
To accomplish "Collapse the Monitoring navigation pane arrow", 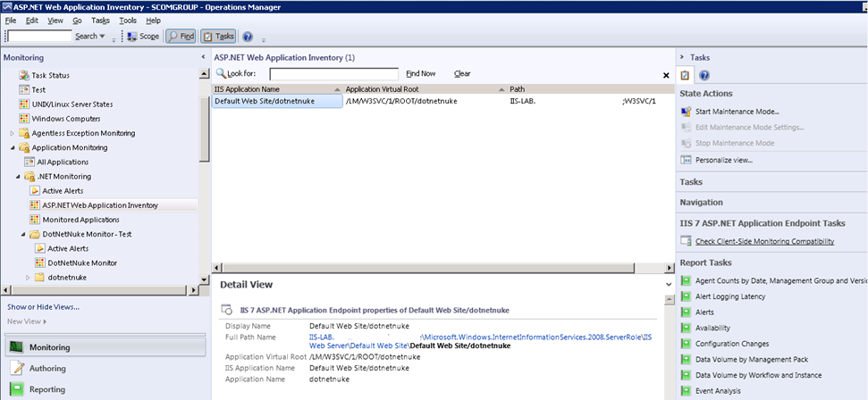I will [203, 57].
